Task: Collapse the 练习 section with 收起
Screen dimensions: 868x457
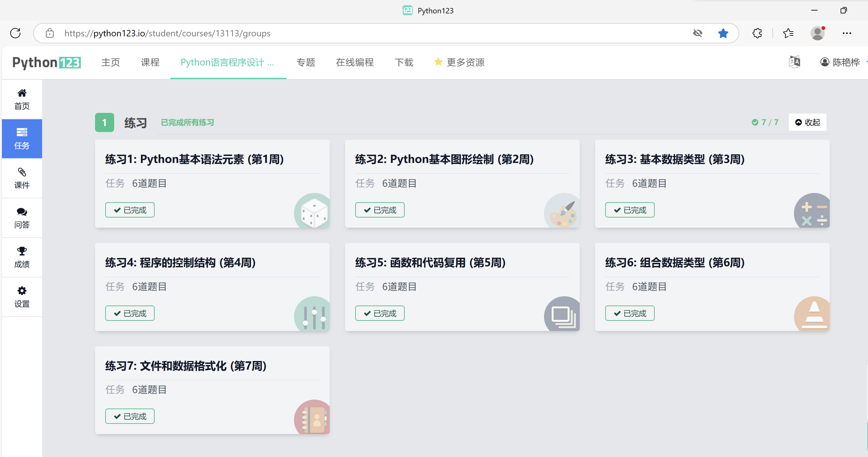Action: (807, 122)
